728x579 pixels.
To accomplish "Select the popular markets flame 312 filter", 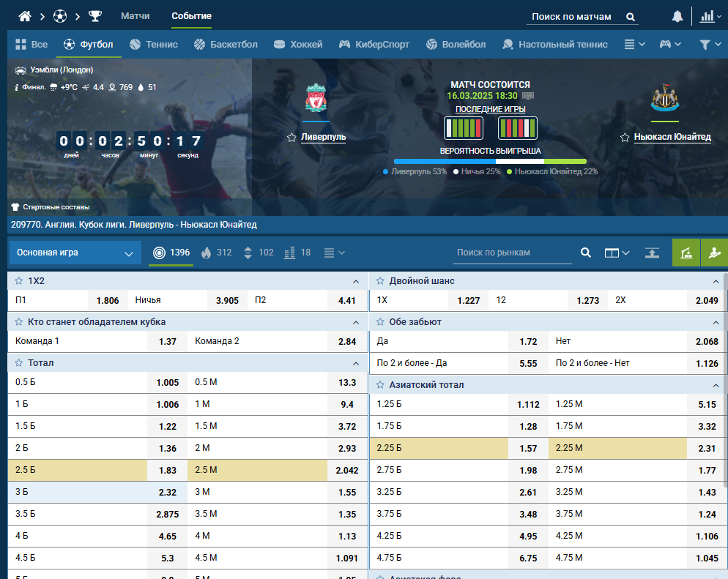I will (216, 253).
